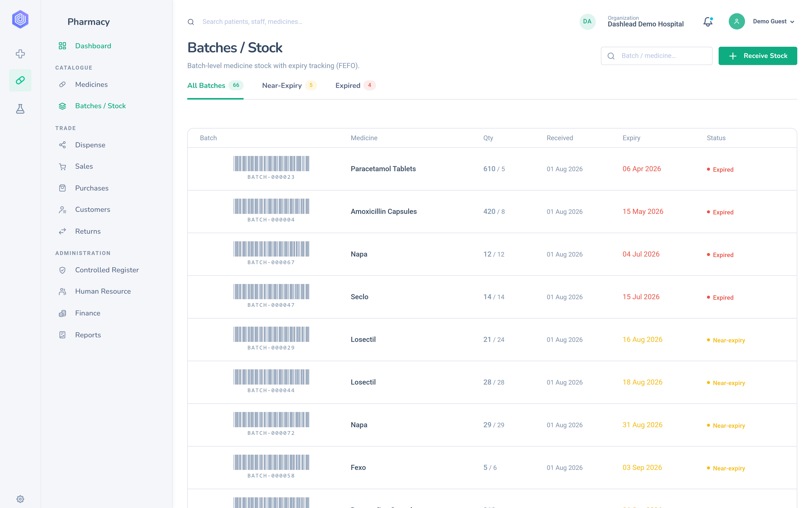
Task: Click the Qty column header
Action: (488, 138)
